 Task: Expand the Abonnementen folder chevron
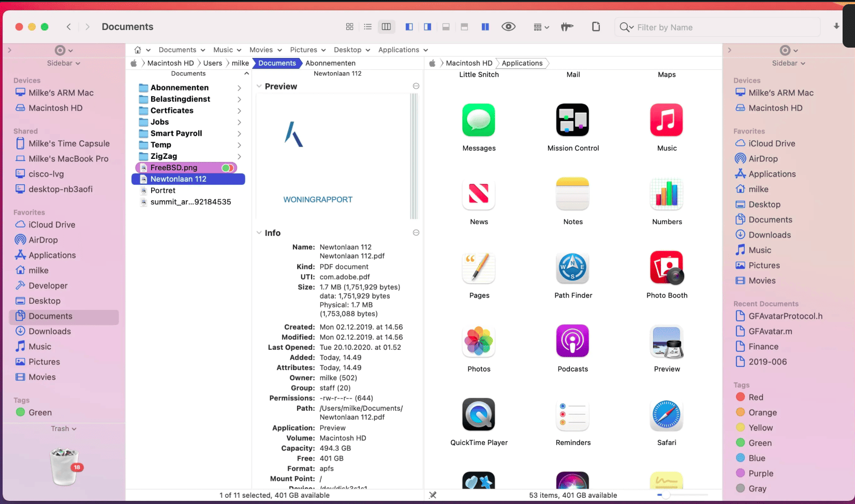pos(239,88)
